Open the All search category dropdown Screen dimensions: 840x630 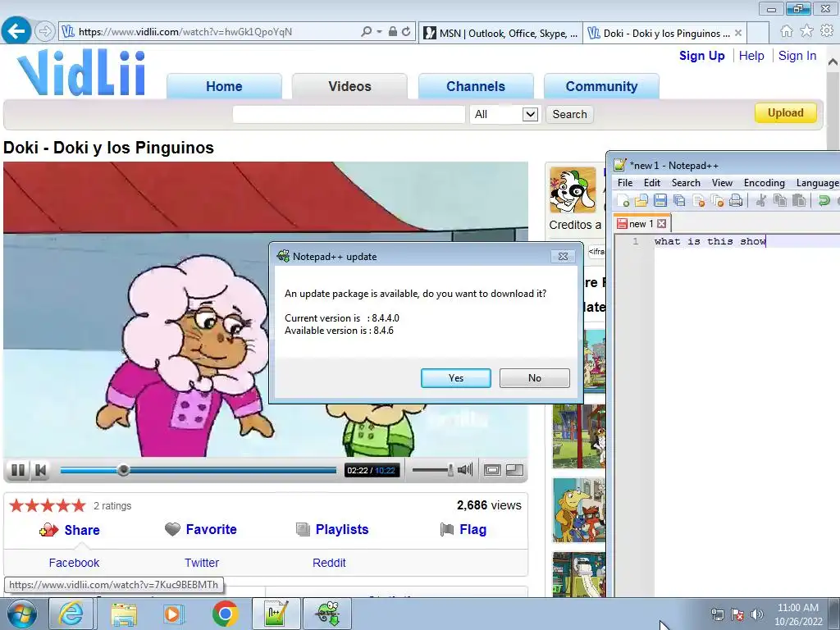click(504, 114)
